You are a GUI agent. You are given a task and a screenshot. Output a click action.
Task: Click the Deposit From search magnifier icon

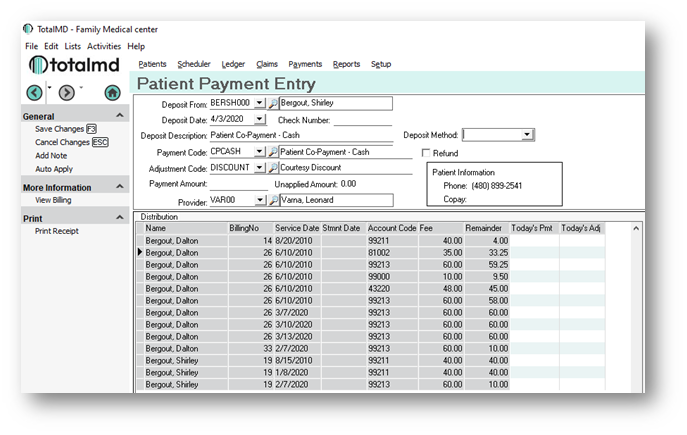click(273, 103)
